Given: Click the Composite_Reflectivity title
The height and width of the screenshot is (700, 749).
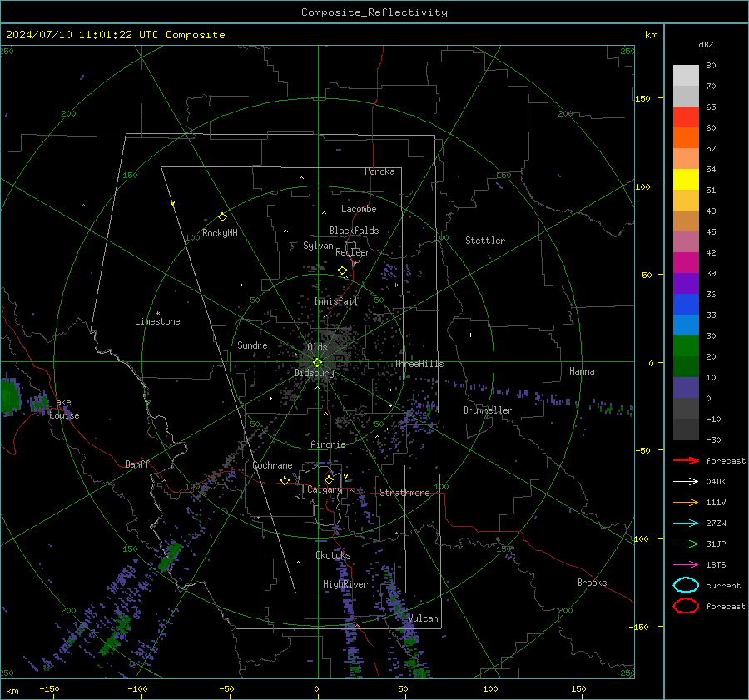Looking at the screenshot, I should click(374, 12).
